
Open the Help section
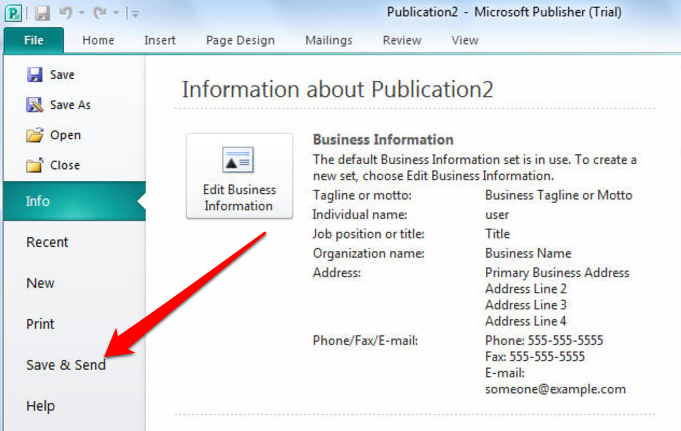40,406
